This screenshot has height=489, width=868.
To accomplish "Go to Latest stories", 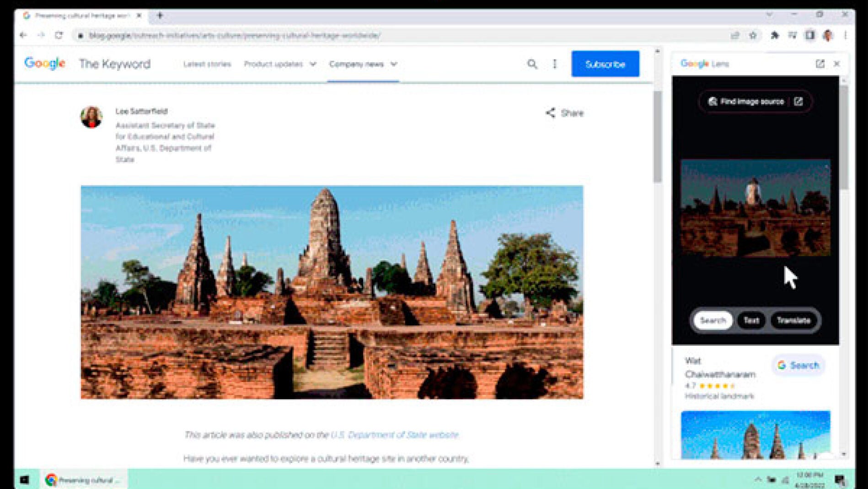I will tap(207, 64).
